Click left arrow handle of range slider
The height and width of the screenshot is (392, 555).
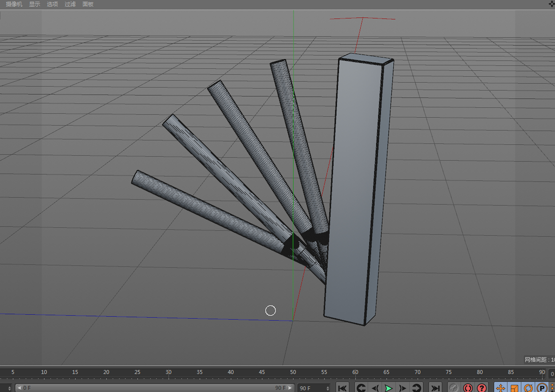pyautogui.click(x=19, y=388)
